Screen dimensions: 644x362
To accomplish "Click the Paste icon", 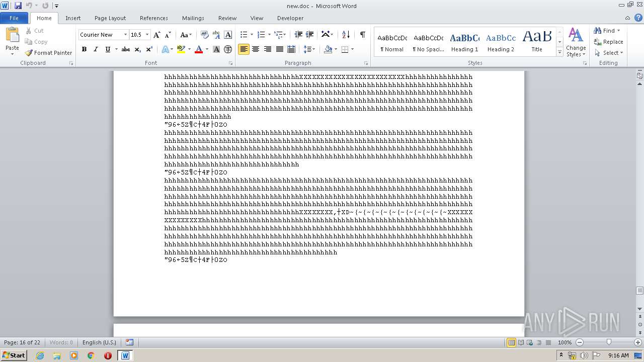I will 12,35.
